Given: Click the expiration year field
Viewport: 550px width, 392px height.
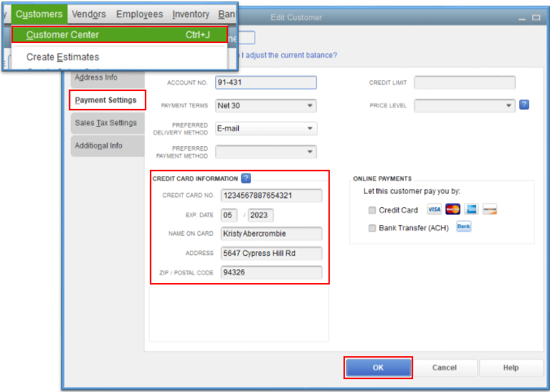Looking at the screenshot, I should 260,215.
